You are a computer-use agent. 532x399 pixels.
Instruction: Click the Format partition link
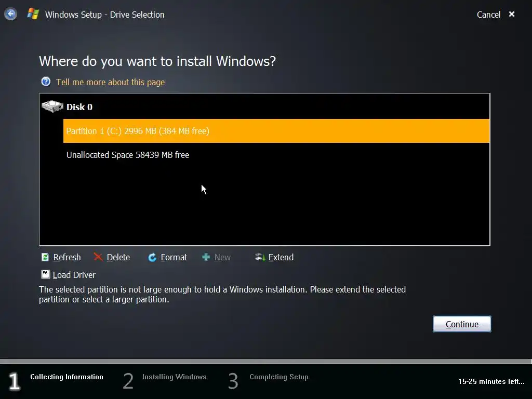pyautogui.click(x=174, y=257)
